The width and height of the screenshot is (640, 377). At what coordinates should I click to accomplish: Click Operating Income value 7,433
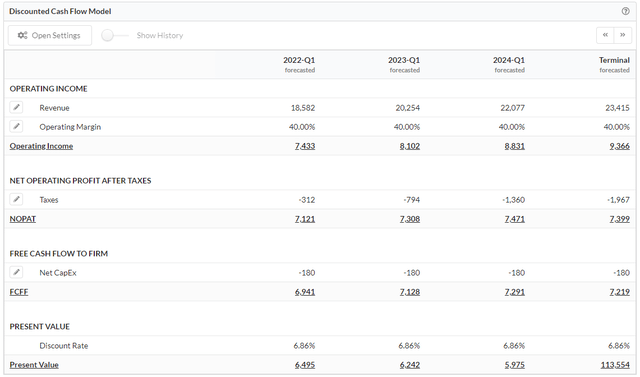[x=305, y=146]
